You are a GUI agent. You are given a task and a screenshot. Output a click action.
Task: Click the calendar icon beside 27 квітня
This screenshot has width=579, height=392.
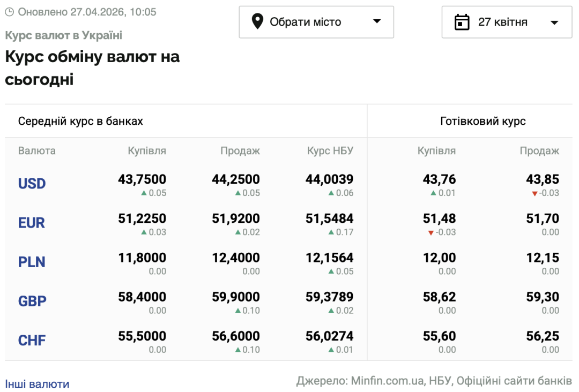462,22
